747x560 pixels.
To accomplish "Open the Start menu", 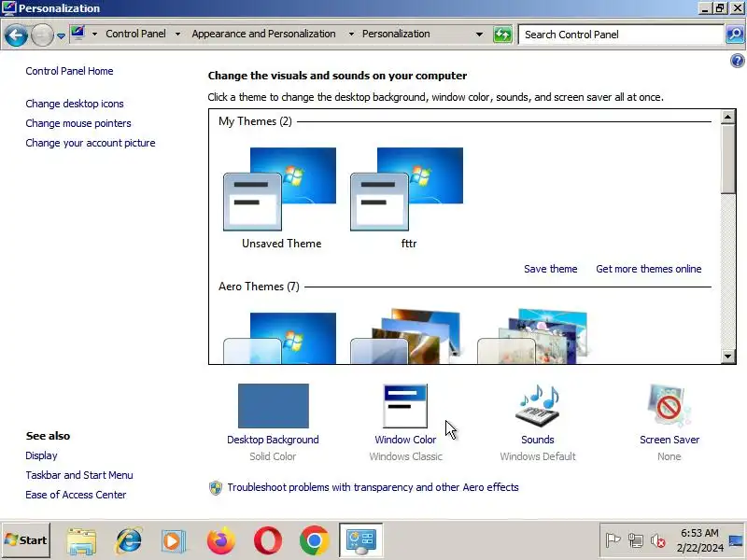I will (x=26, y=540).
